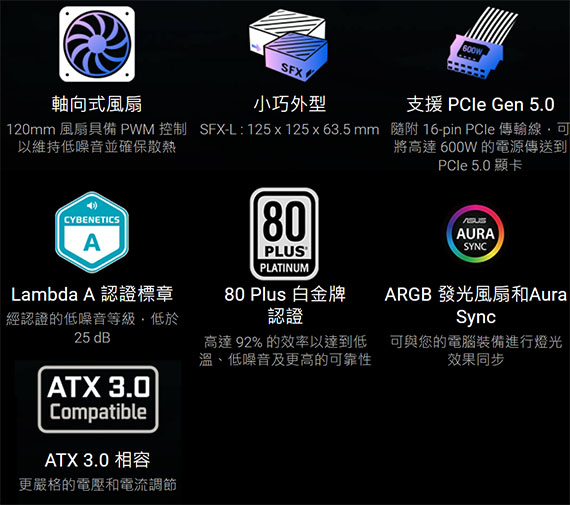Click the 更嚴格的電壓和電流調節 description
The height and width of the screenshot is (505, 570).
point(97,485)
